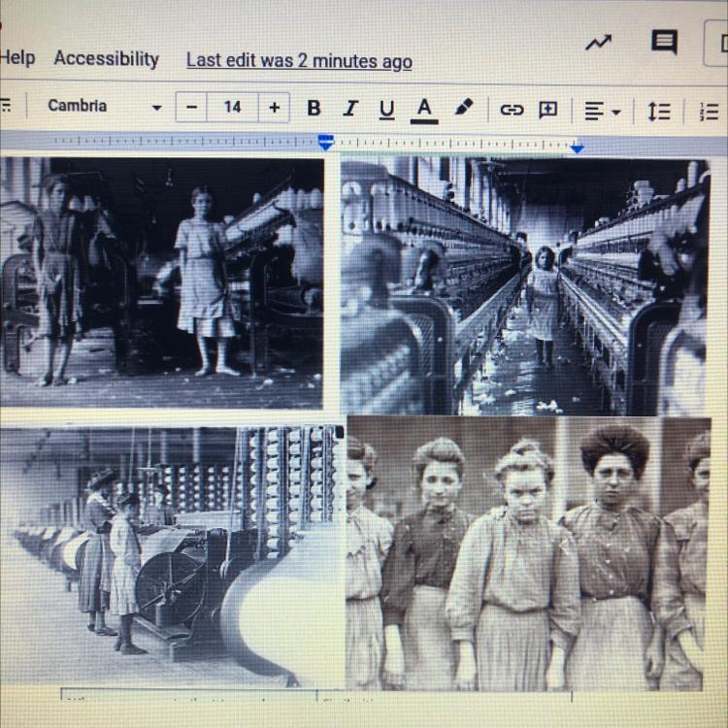
Task: Open the activity dashboard trend icon
Action: (x=598, y=43)
